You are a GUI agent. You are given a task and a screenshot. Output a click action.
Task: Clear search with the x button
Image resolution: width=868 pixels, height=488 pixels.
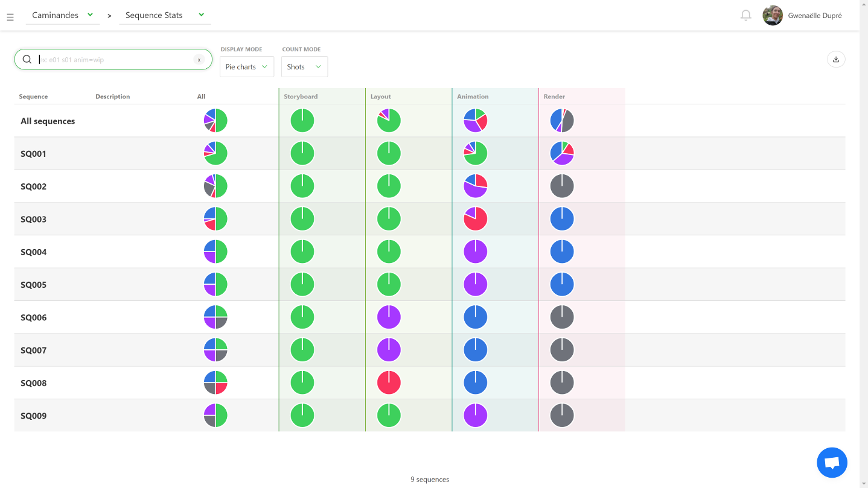[199, 60]
